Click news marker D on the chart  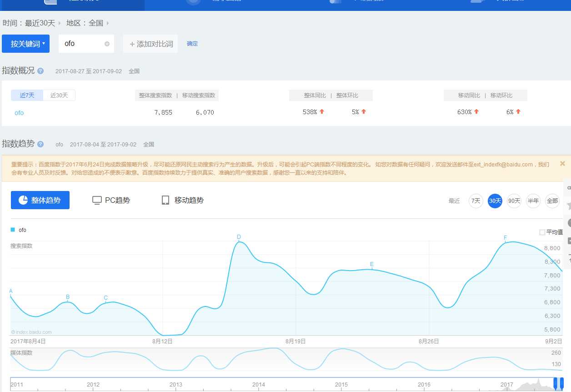(x=239, y=236)
